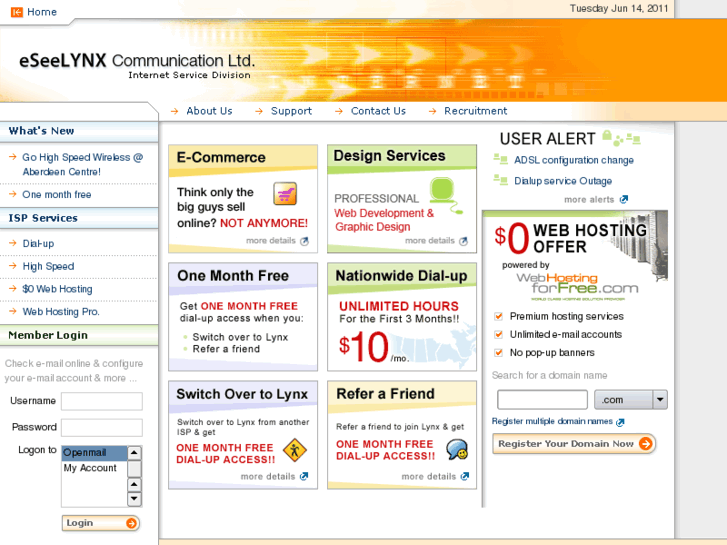Viewport: 727px width, 545px height.
Task: Select My Account in Logon to list
Action: click(94, 468)
